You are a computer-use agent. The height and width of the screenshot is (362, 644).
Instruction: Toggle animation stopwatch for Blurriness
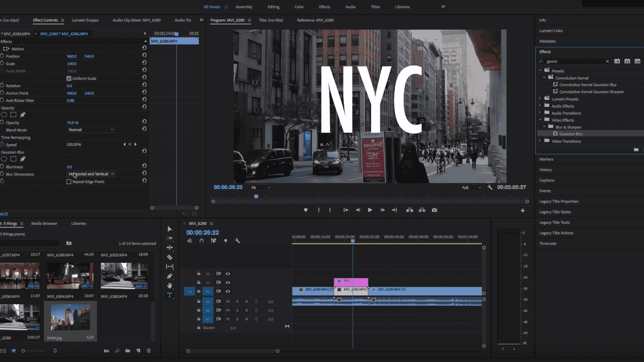pyautogui.click(x=2, y=167)
